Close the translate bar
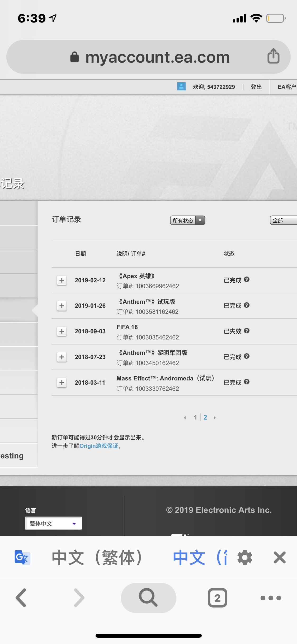Image resolution: width=297 pixels, height=644 pixels. click(280, 558)
